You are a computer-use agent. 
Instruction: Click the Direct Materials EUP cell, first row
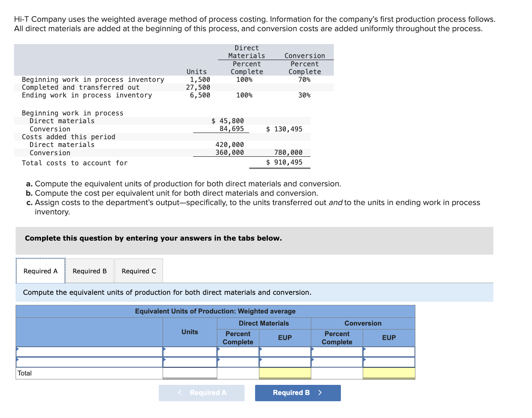pyautogui.click(x=285, y=351)
